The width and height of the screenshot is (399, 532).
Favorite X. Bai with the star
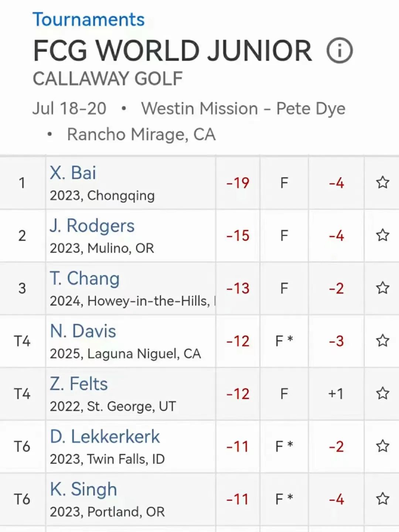(x=382, y=183)
